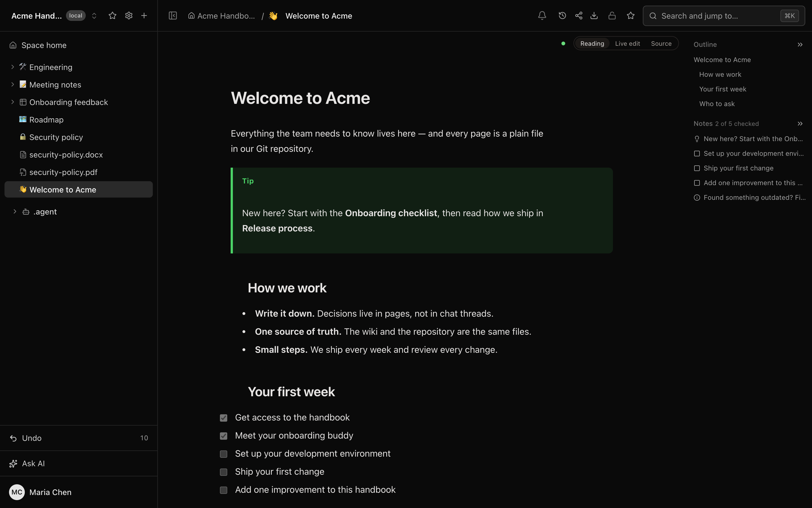Screen dimensions: 812x508
Task: Switch to Source view
Action: 661,43
